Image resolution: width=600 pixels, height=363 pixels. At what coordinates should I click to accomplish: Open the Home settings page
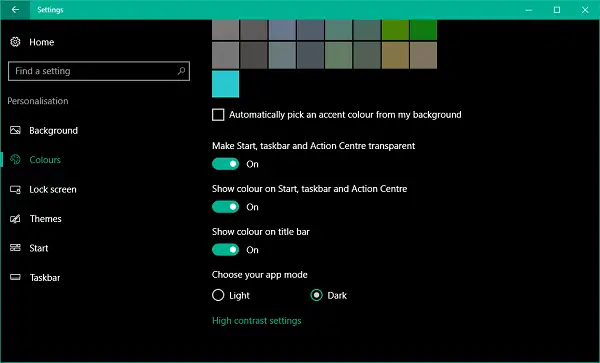(42, 42)
